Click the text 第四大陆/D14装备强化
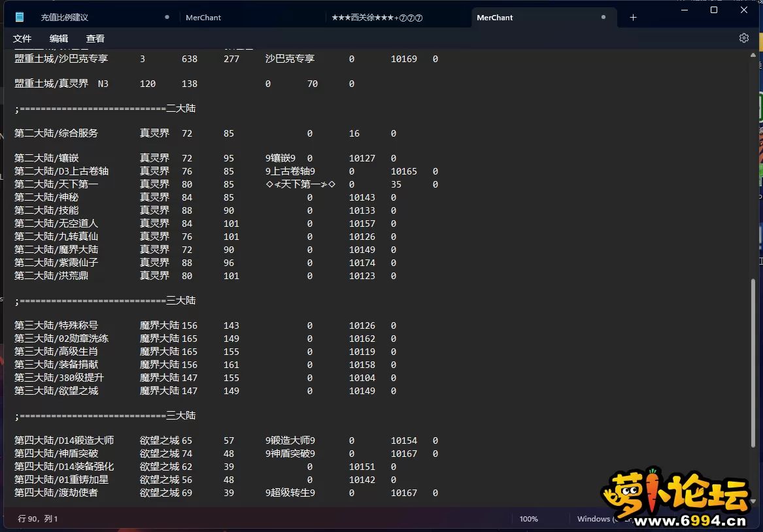 [x=63, y=467]
